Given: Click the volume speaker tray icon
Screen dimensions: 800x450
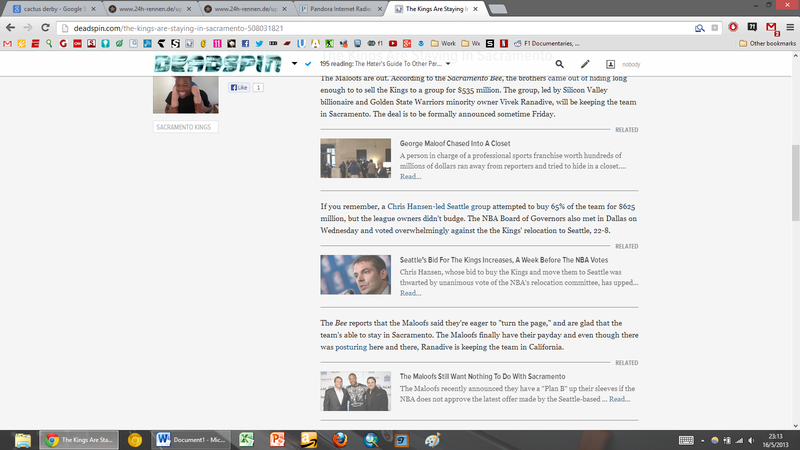Looking at the screenshot, I should (751, 440).
